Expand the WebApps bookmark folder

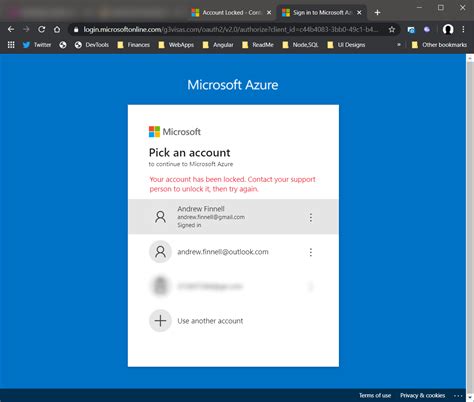176,45
